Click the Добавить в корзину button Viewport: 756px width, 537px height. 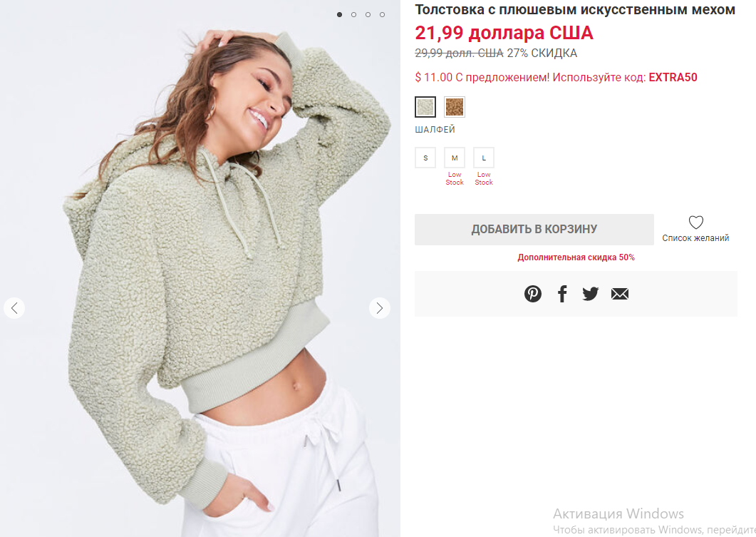click(x=534, y=229)
